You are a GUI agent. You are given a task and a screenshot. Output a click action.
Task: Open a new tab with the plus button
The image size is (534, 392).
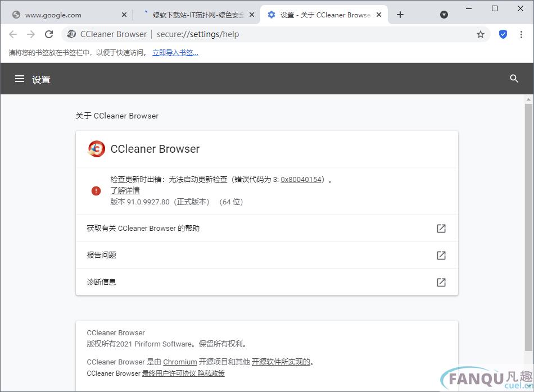click(400, 15)
